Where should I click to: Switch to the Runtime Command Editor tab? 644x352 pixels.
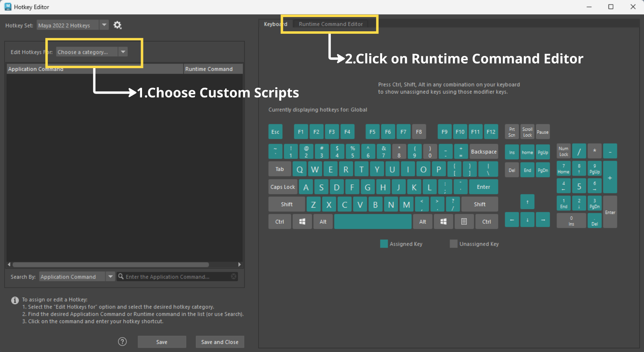click(330, 24)
